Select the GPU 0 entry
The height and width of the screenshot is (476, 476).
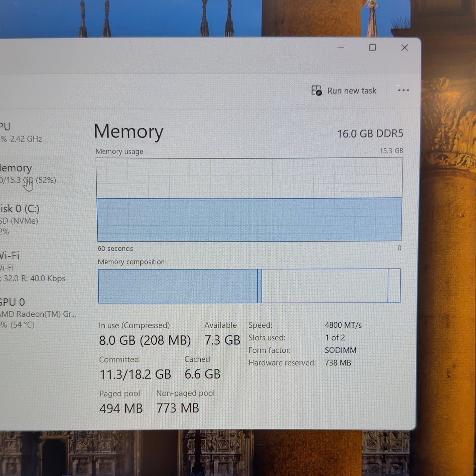(38, 313)
